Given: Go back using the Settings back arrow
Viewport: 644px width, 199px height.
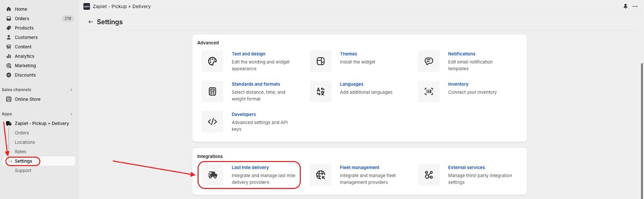Looking at the screenshot, I should point(91,22).
